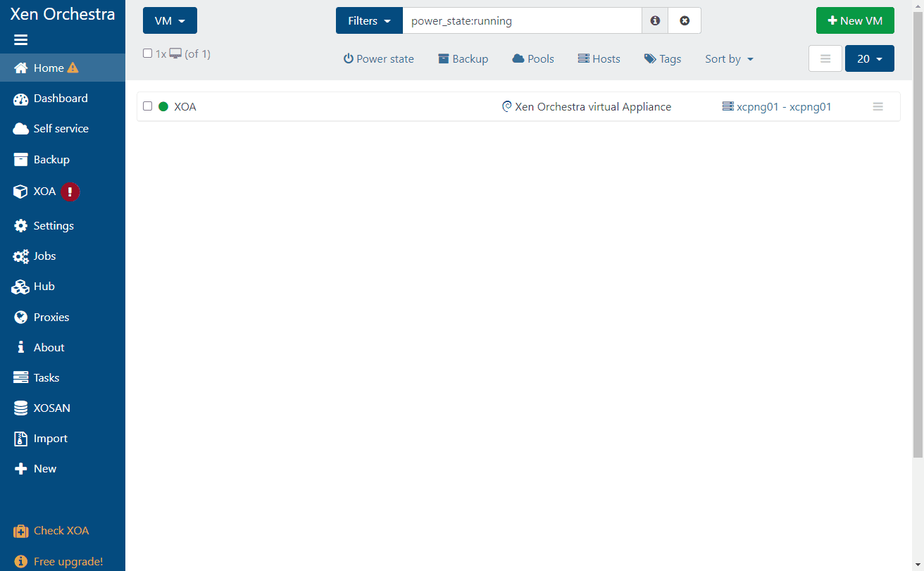Click the Free upgrade info icon
Image resolution: width=924 pixels, height=571 pixels.
click(21, 562)
